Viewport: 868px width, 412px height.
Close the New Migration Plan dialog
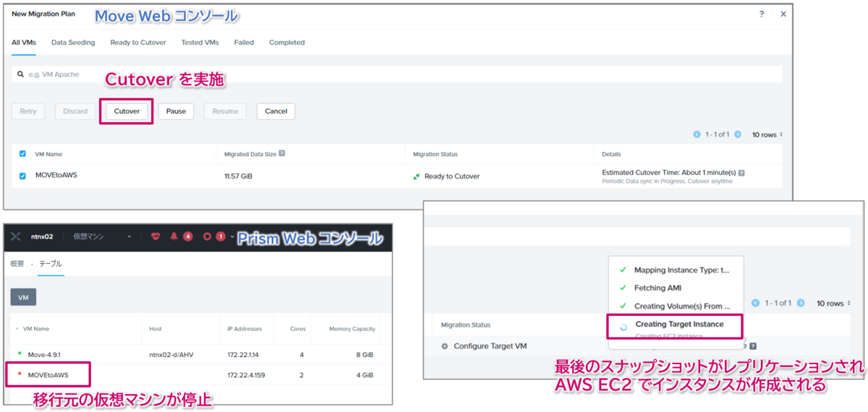[x=783, y=14]
